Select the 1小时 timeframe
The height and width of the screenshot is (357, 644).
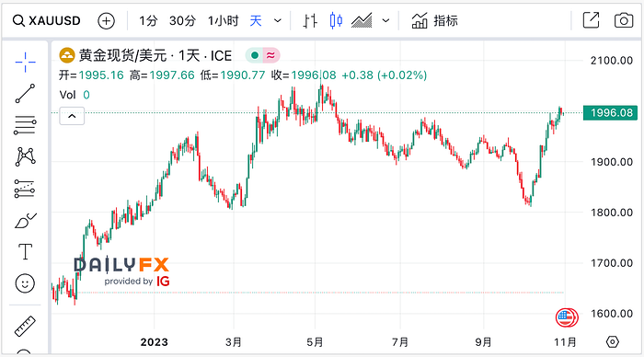(223, 20)
